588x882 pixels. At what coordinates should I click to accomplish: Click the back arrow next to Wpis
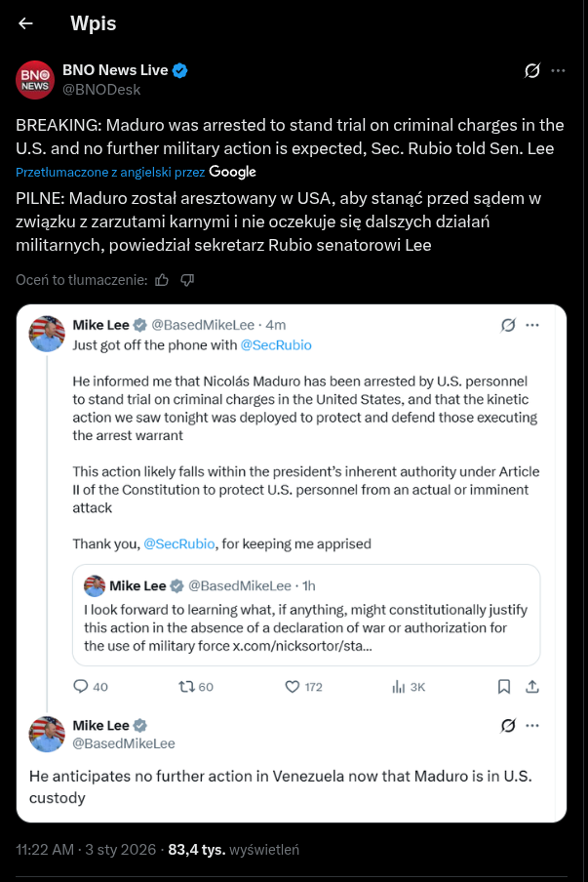coord(26,24)
